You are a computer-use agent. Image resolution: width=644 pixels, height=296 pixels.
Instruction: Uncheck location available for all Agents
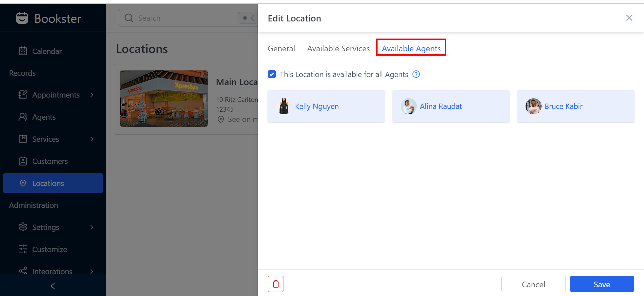click(272, 74)
